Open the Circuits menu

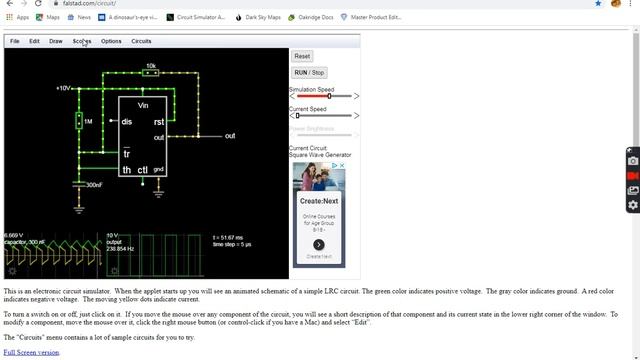[x=141, y=41]
